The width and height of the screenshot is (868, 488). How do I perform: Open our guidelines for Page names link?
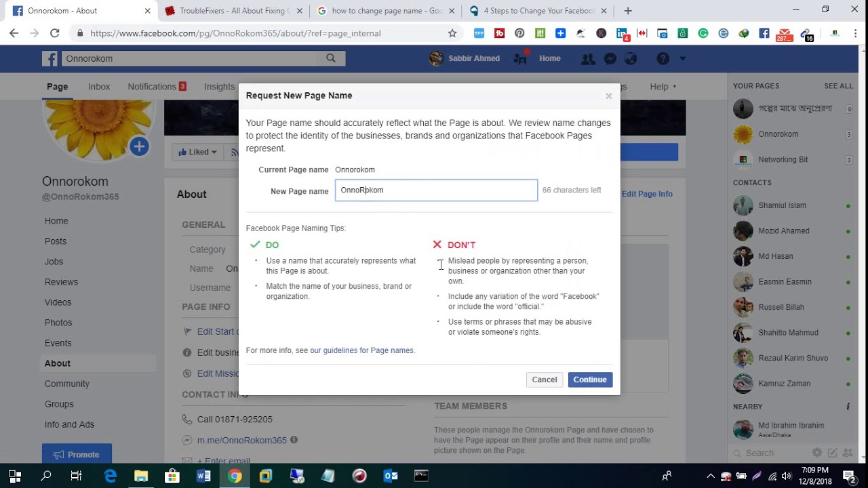tap(361, 350)
